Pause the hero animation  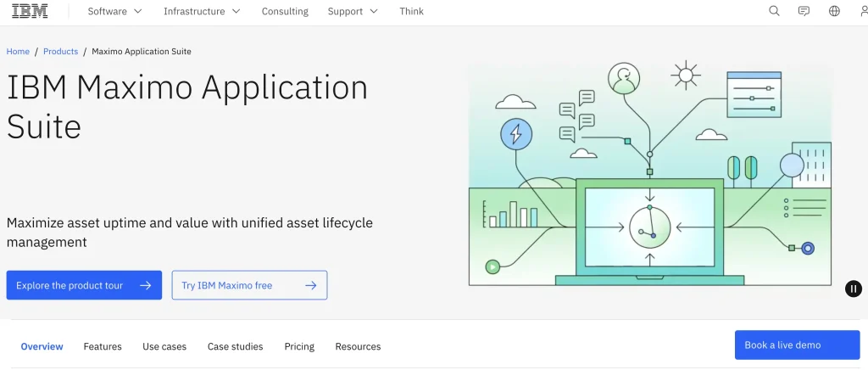point(853,289)
